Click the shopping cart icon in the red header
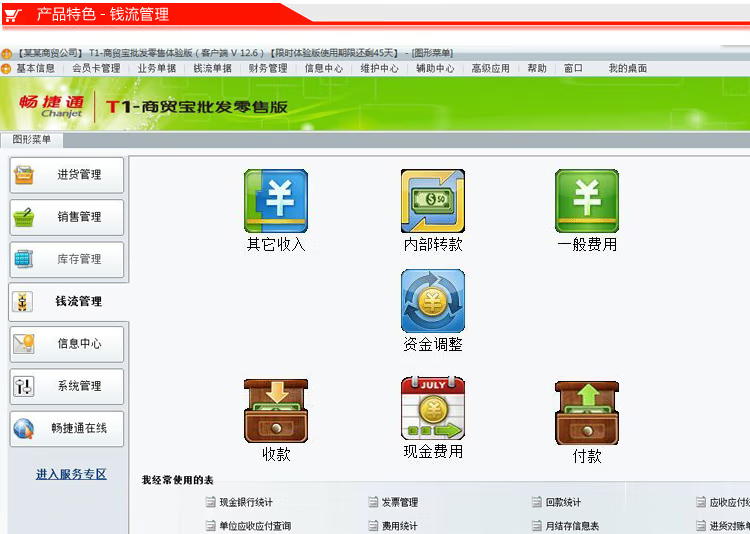 (x=13, y=15)
